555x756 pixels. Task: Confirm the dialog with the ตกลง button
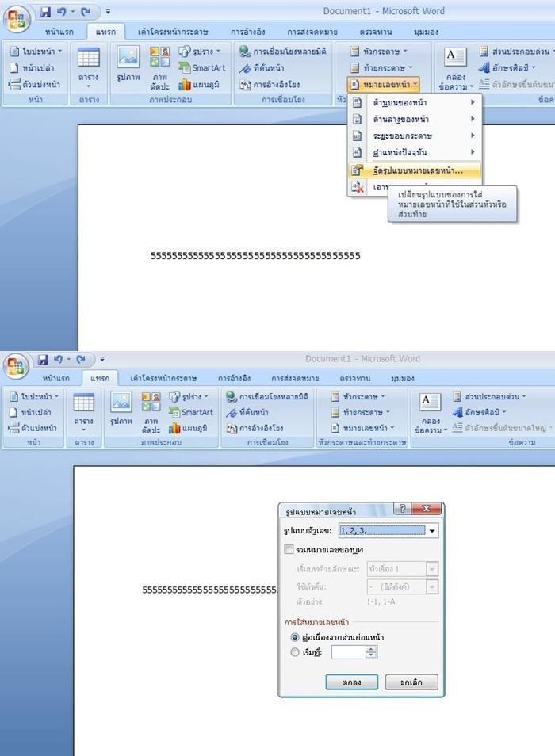point(351,682)
